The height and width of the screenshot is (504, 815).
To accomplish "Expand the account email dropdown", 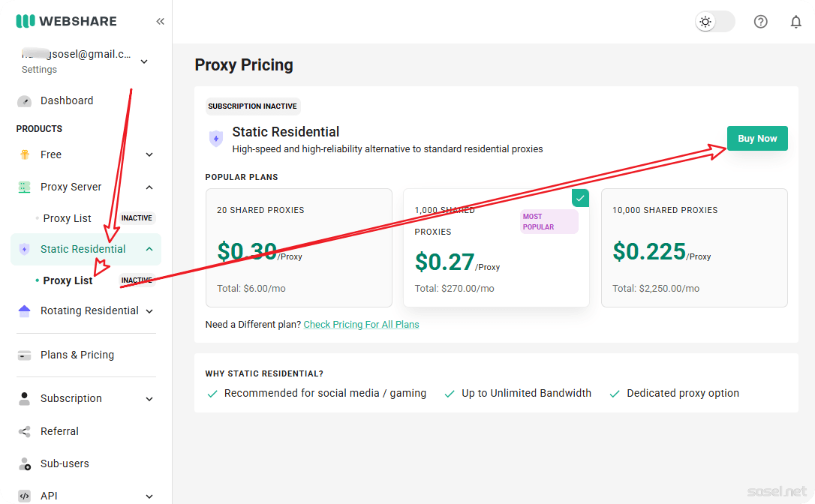I will pyautogui.click(x=144, y=61).
